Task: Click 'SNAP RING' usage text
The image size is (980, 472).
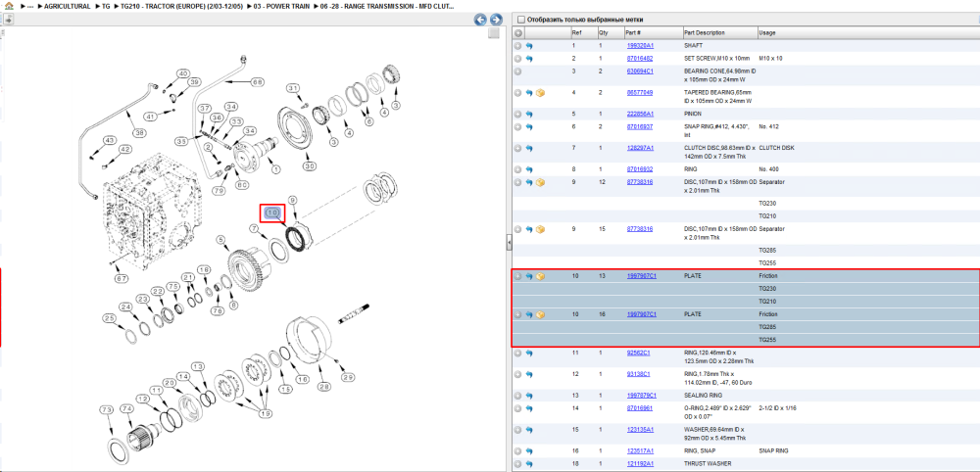Action: coord(772,450)
